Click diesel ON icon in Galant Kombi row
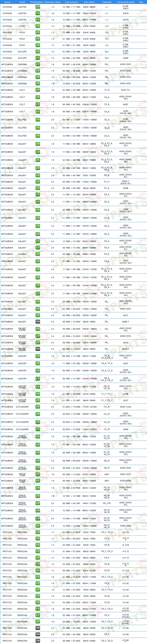This screenshot has height=644, width=147. pos(38,349)
